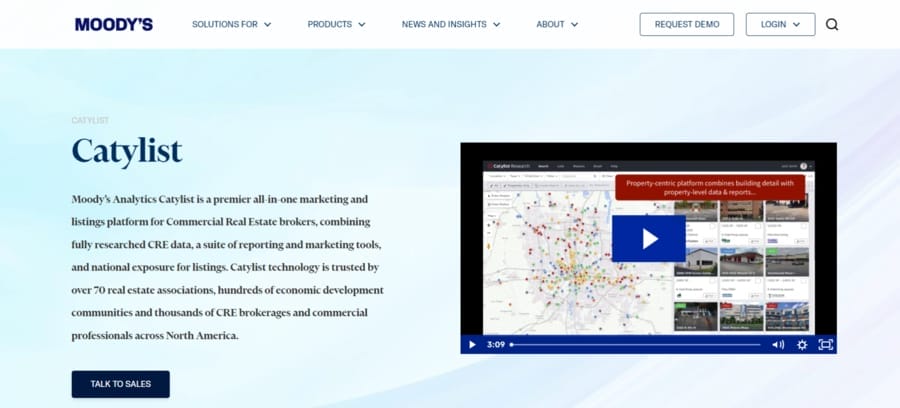Seek along the video progress bar
This screenshot has width=900, height=408.
tap(635, 345)
